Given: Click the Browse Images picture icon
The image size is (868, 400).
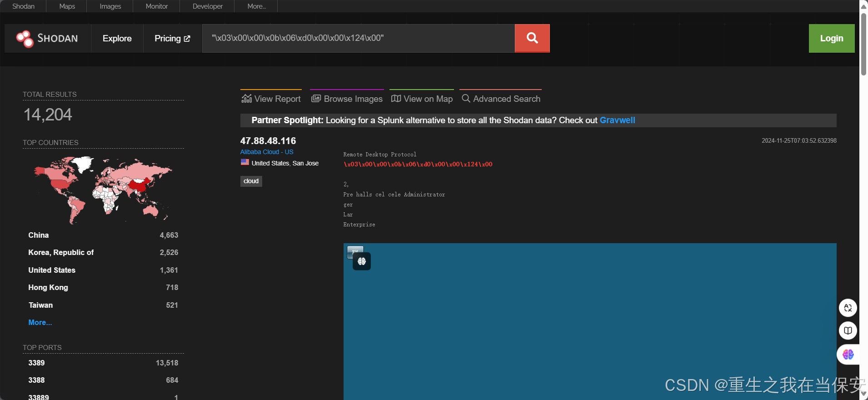Looking at the screenshot, I should (x=316, y=98).
